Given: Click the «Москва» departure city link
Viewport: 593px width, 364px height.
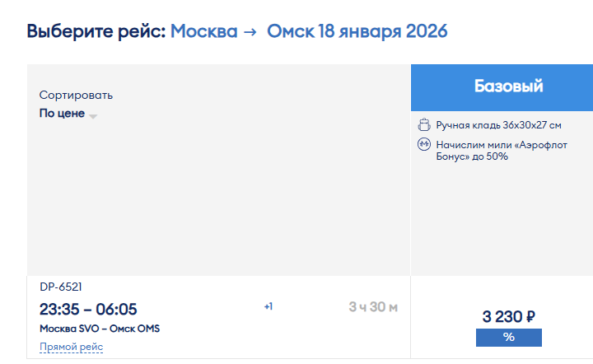Looking at the screenshot, I should (204, 31).
